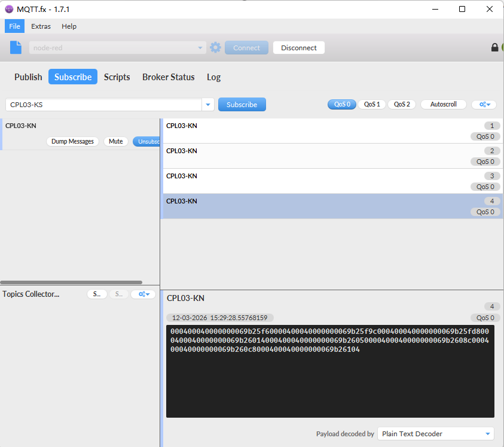The width and height of the screenshot is (504, 447).
Task: Click the Topics Collector scan button
Action: click(97, 294)
